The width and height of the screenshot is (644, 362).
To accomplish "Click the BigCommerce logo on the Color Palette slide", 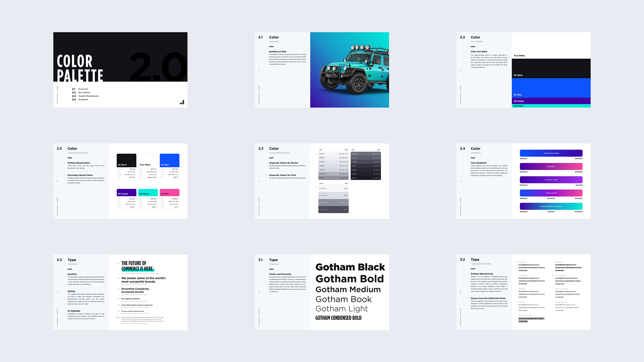I will (x=182, y=102).
